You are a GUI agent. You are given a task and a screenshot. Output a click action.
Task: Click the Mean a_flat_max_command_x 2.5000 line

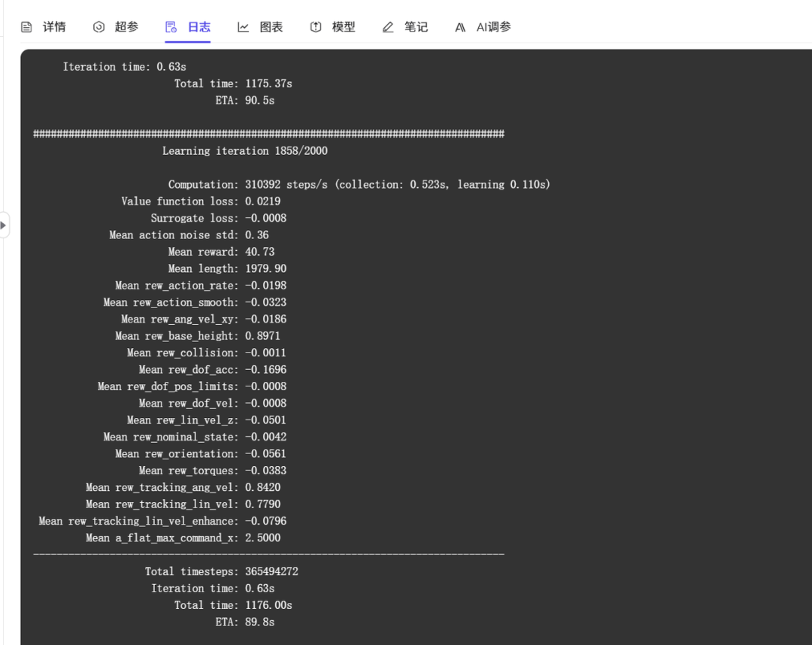click(183, 537)
